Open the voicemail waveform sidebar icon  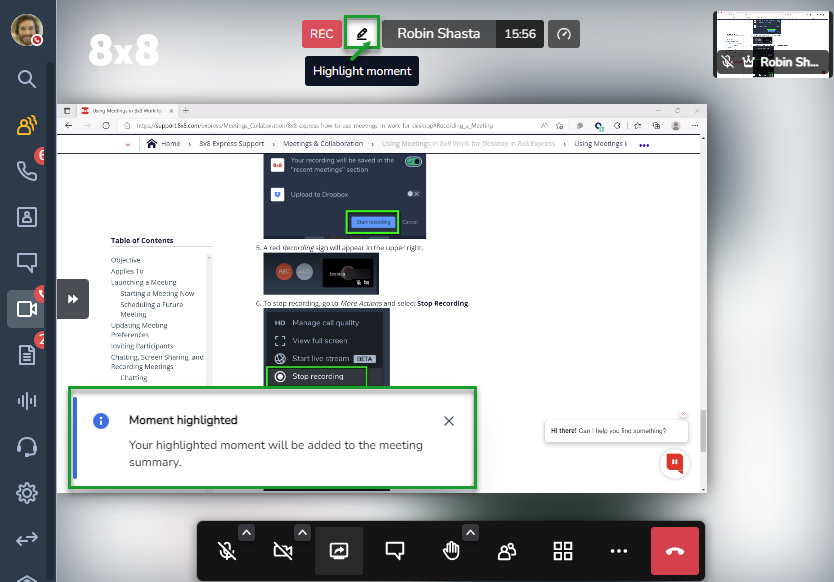(x=27, y=401)
